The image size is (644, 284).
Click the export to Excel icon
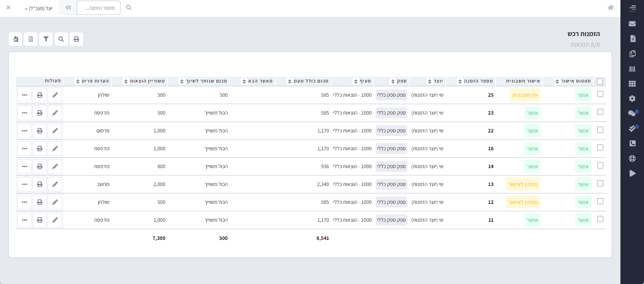(x=31, y=39)
